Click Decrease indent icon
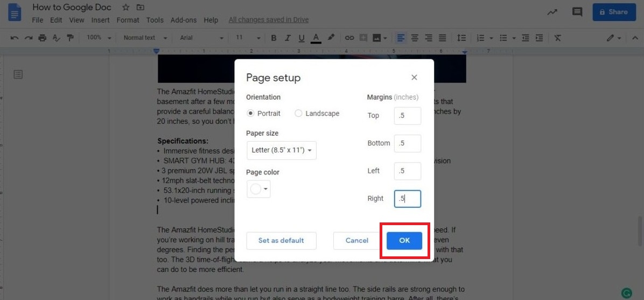The image size is (644, 300). pyautogui.click(x=526, y=38)
